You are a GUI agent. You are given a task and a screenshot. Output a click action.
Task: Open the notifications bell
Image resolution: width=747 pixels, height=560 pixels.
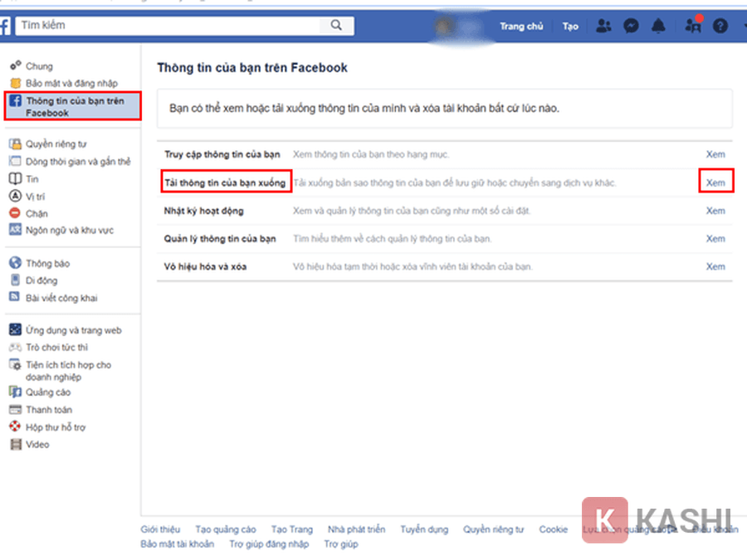[658, 26]
